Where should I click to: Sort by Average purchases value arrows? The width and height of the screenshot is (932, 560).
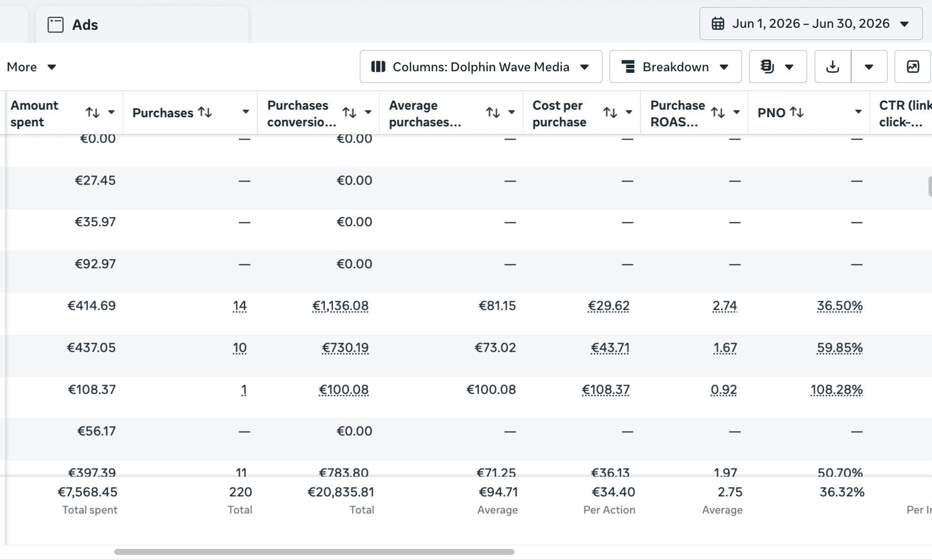[x=493, y=113]
